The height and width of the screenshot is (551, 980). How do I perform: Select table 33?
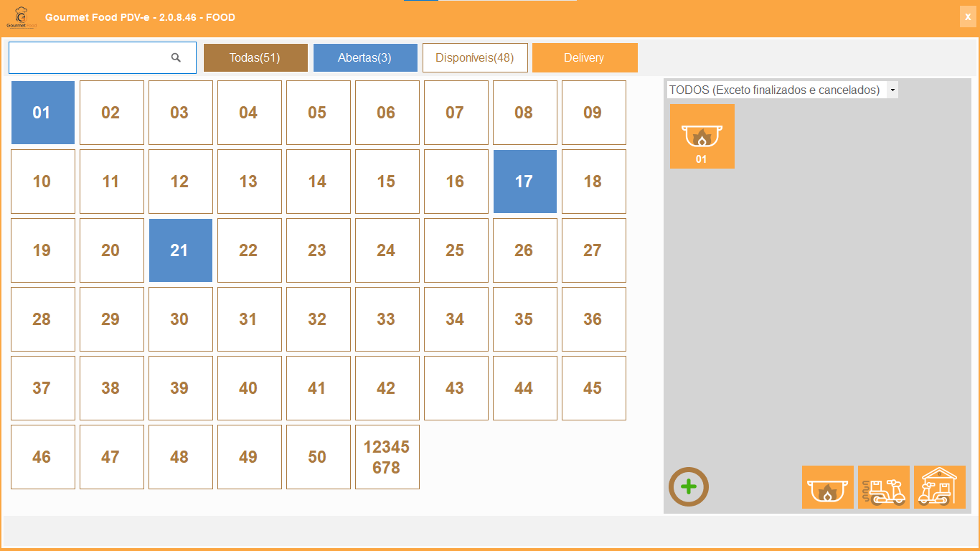(387, 319)
